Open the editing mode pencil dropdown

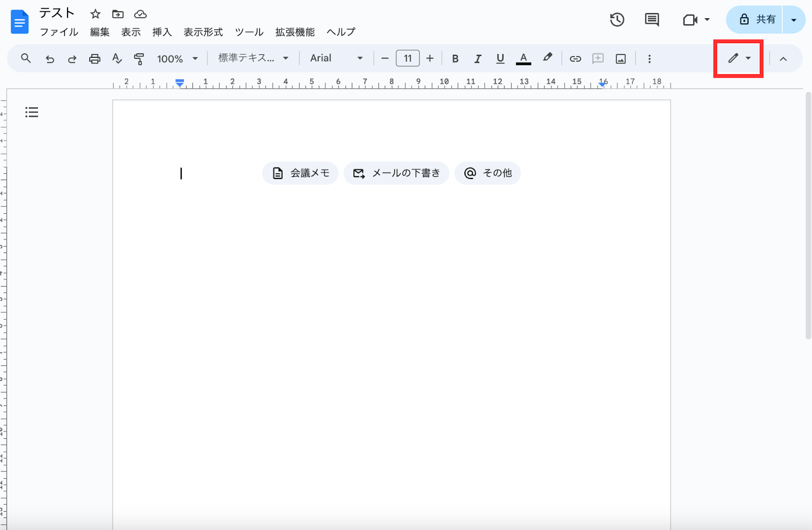[738, 58]
